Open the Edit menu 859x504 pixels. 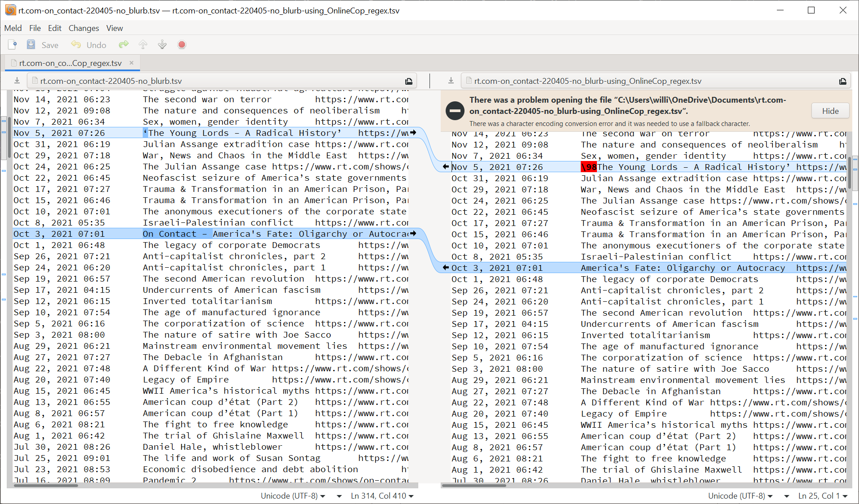pos(55,28)
